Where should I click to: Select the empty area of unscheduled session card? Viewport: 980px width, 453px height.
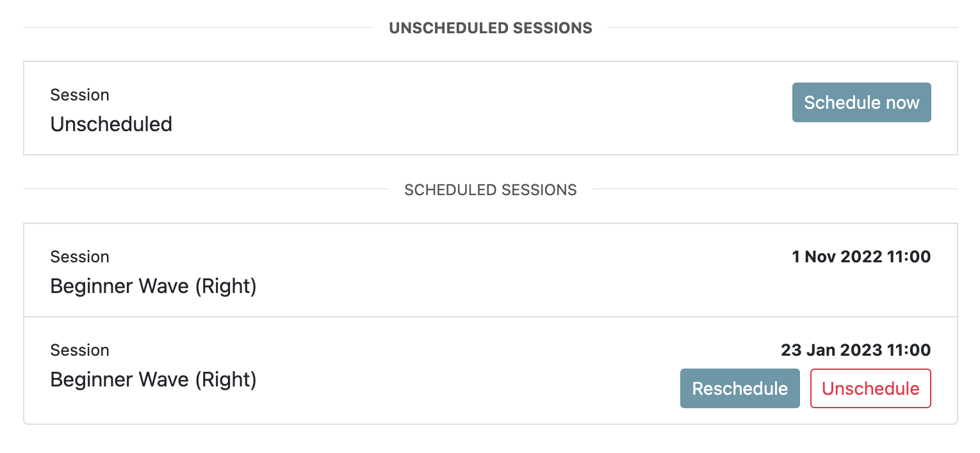point(480,108)
